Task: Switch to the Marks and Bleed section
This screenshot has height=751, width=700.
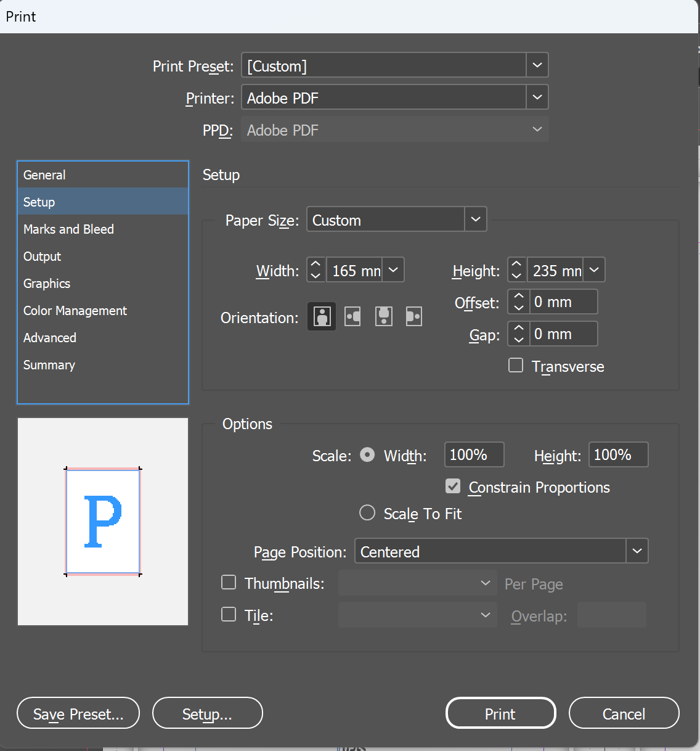Action: (68, 229)
